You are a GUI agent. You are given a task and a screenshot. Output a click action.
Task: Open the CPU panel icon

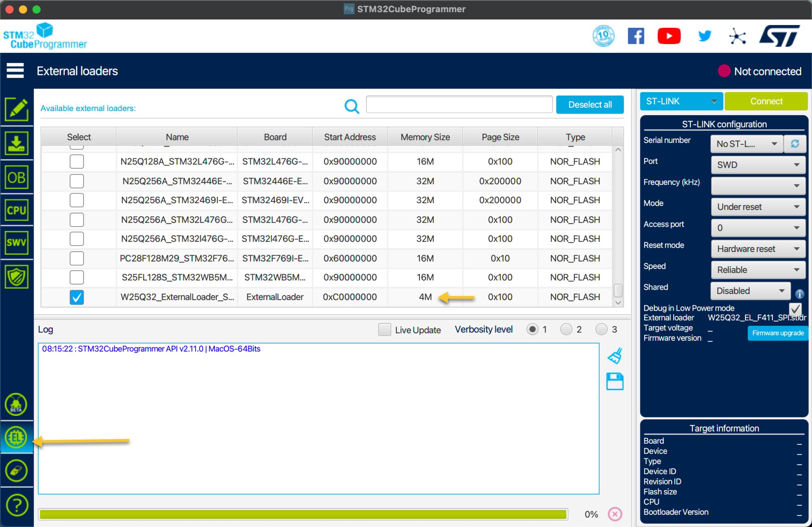(16, 210)
